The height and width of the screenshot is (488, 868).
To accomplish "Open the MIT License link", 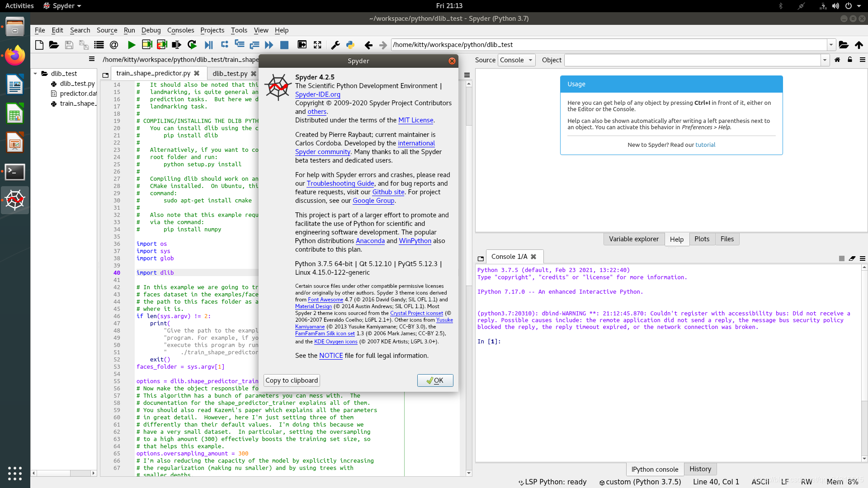I will pyautogui.click(x=415, y=120).
